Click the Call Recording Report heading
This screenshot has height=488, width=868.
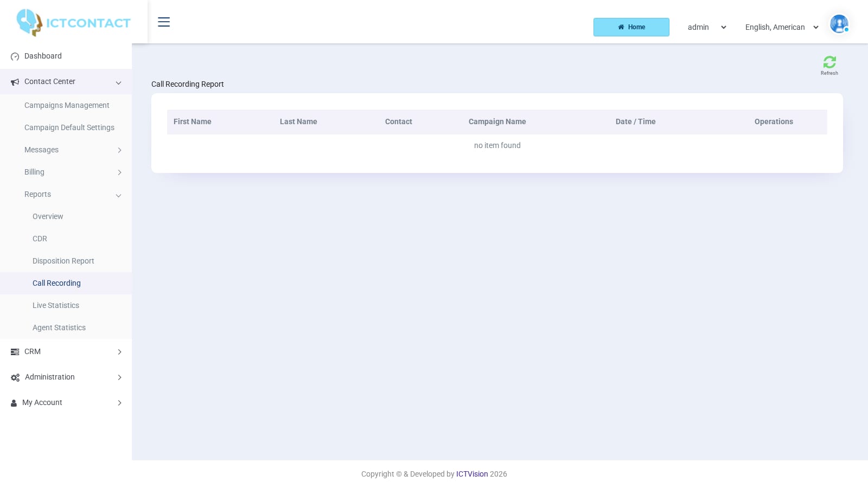click(188, 84)
